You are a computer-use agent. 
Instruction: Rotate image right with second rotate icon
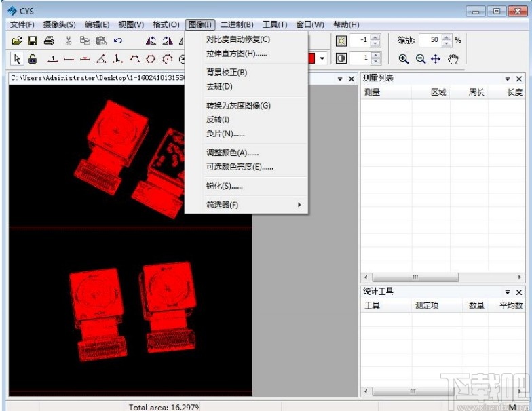pyautogui.click(x=167, y=41)
